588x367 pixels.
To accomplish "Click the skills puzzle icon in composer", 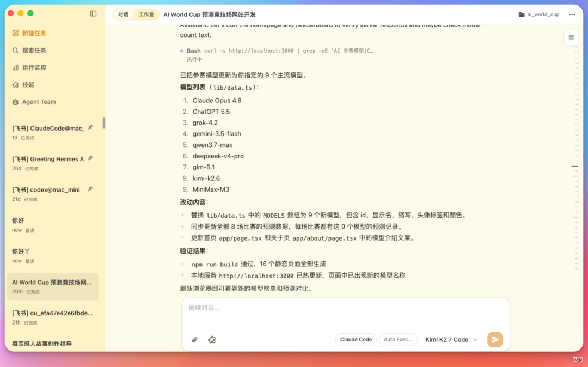I will click(212, 340).
